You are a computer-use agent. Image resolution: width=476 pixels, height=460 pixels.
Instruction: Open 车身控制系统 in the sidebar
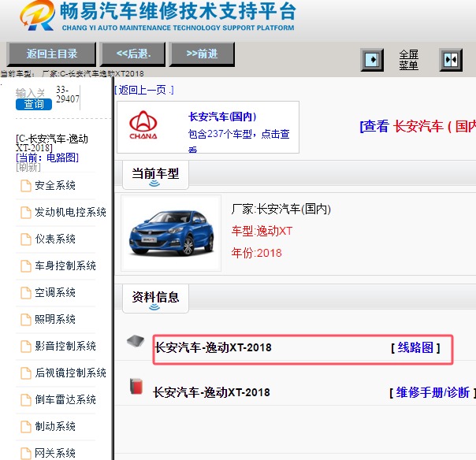pos(65,265)
